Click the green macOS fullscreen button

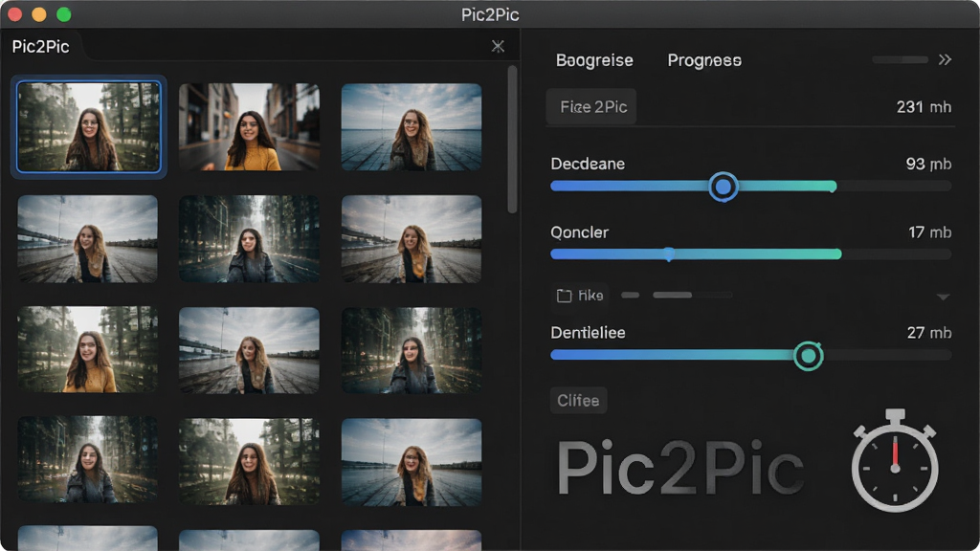pos(64,14)
